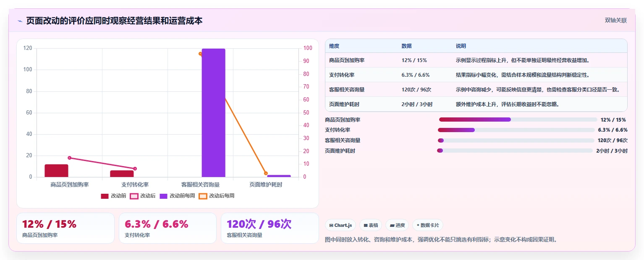
Task: Click the tall purple 客服相关咨询量 bar
Action: point(213,113)
